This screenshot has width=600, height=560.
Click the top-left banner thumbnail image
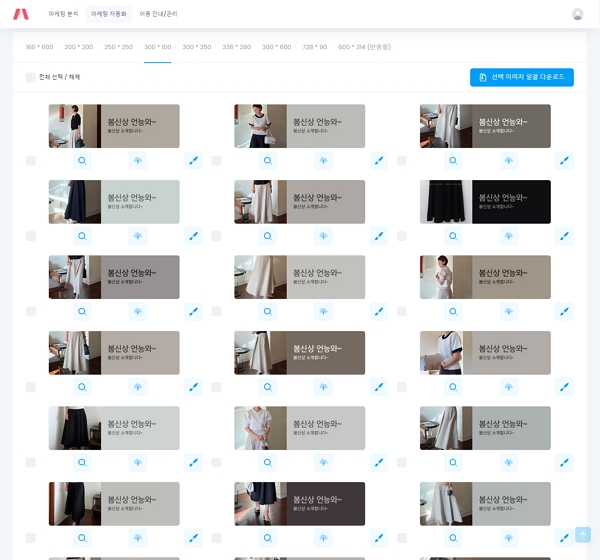[114, 126]
